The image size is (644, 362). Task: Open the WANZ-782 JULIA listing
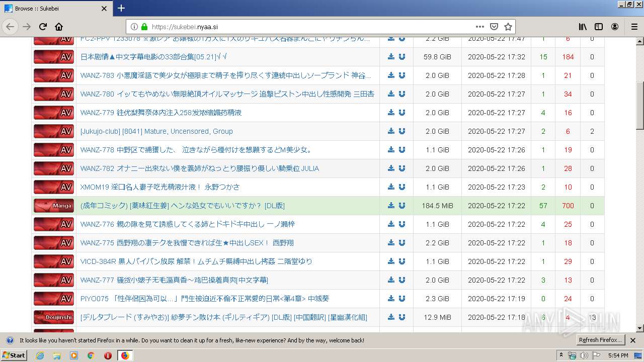click(x=200, y=168)
